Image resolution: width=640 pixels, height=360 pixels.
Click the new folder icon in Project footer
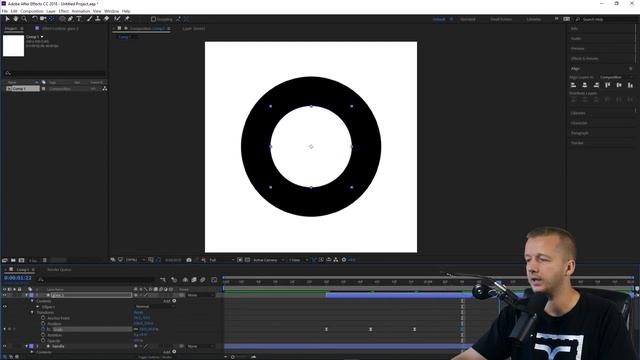coord(13,260)
